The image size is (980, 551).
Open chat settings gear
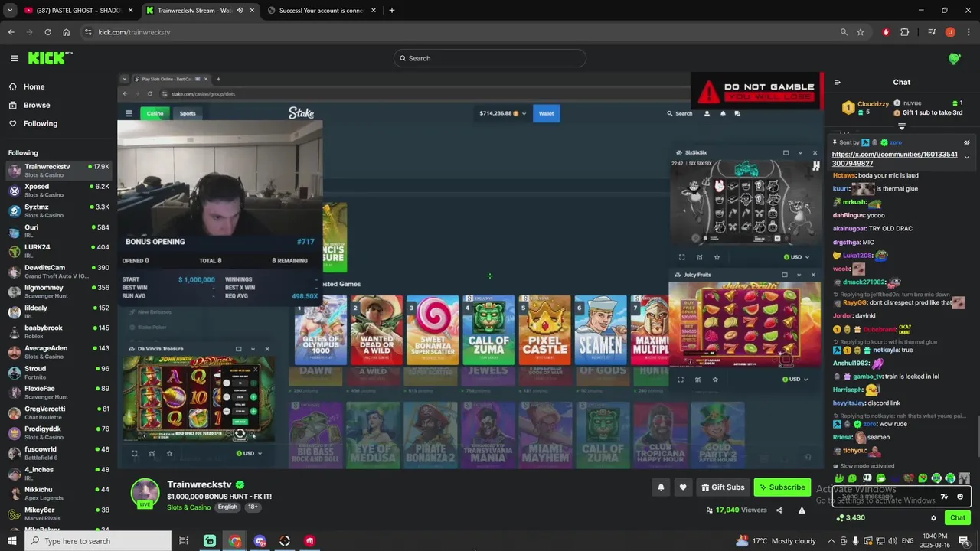[933, 518]
